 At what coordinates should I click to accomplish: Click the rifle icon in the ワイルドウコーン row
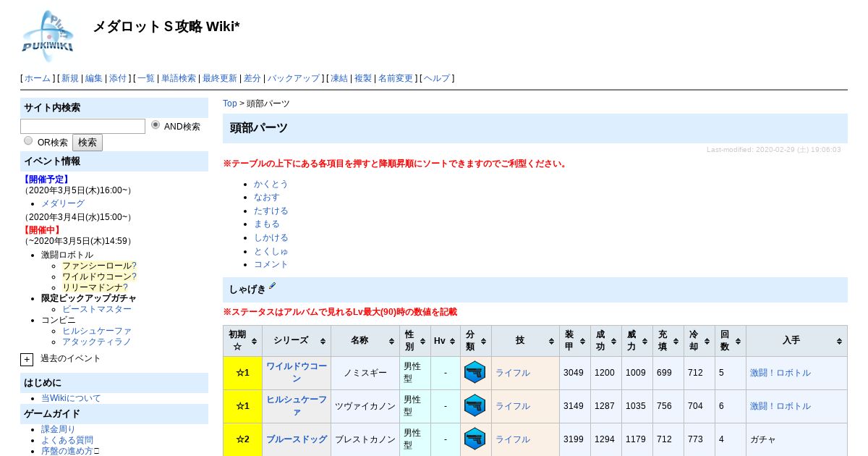pos(475,373)
